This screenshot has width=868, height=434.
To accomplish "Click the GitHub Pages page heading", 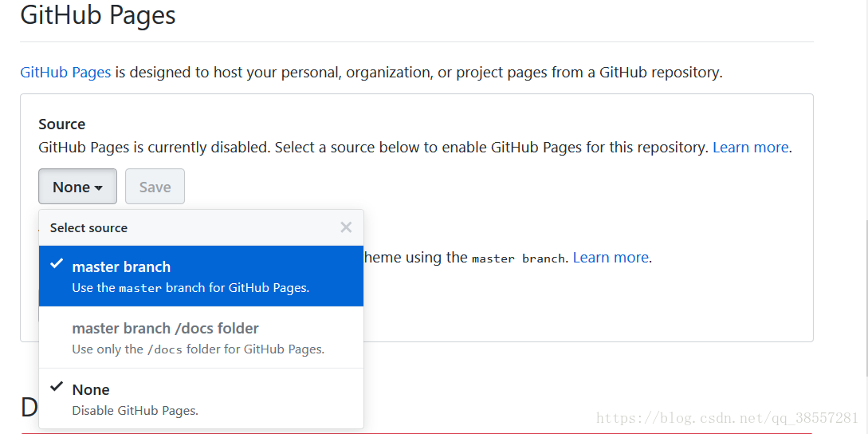I will 98,15.
